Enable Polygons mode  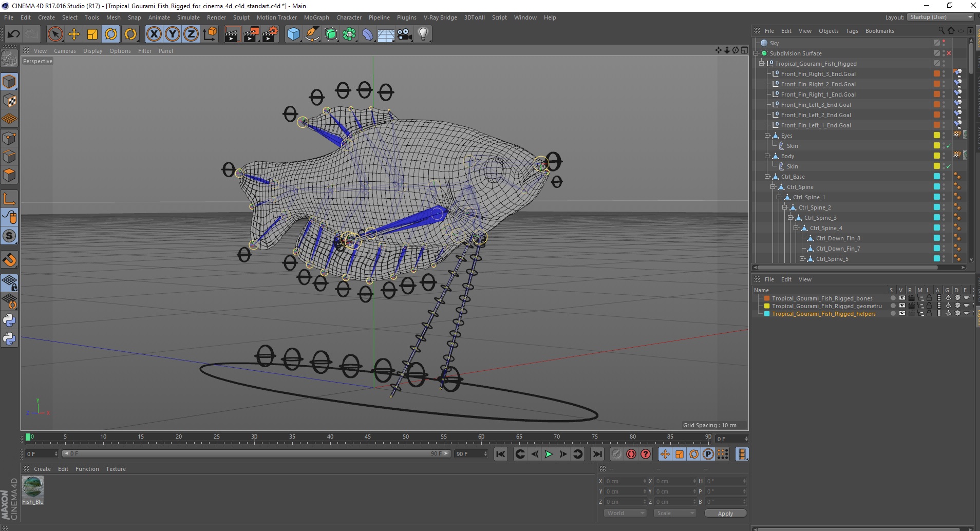[9, 175]
